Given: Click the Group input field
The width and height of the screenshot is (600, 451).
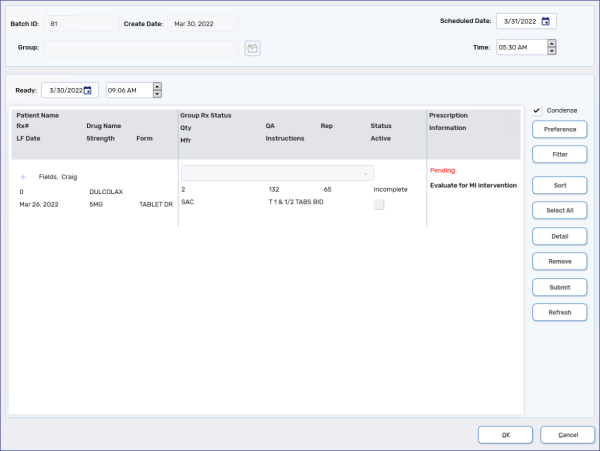Looking at the screenshot, I should pyautogui.click(x=141, y=47).
